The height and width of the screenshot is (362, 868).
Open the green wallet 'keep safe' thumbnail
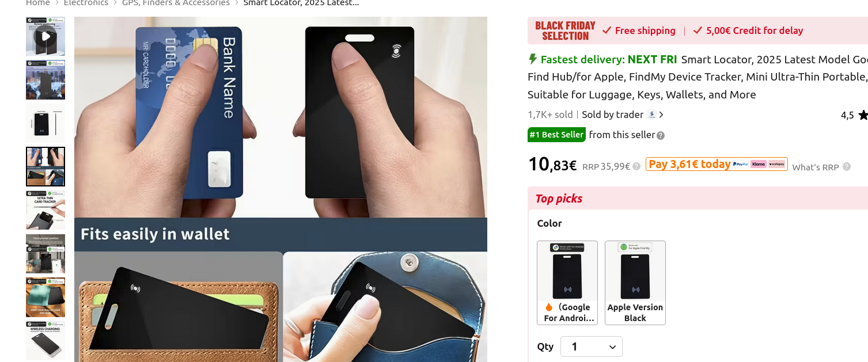coord(46,297)
